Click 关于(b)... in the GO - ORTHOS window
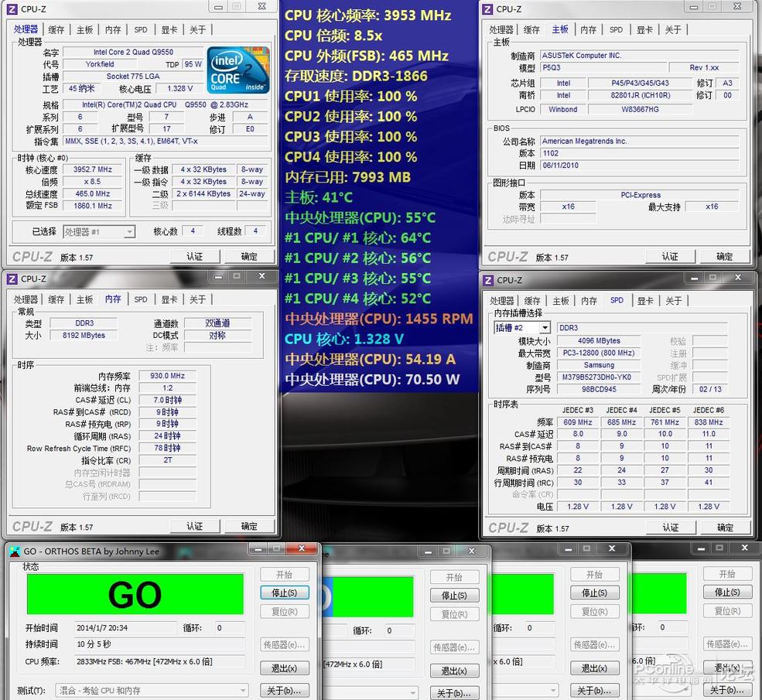Image resolution: width=762 pixels, height=700 pixels. tap(284, 690)
